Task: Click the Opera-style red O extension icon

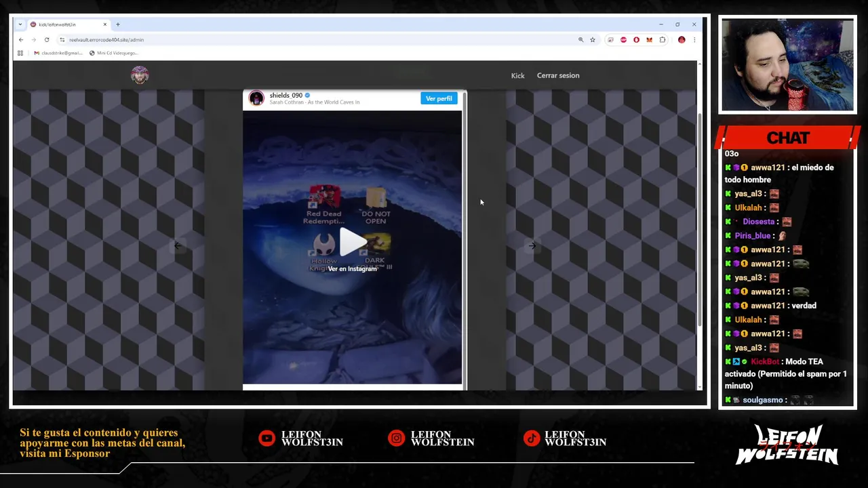Action: (x=636, y=40)
